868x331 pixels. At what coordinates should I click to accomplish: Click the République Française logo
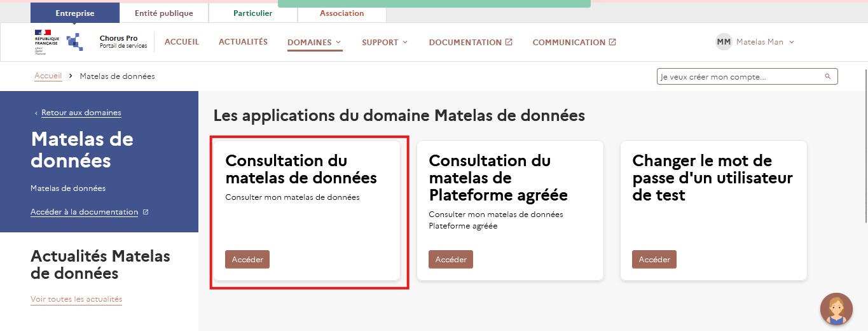(46, 42)
